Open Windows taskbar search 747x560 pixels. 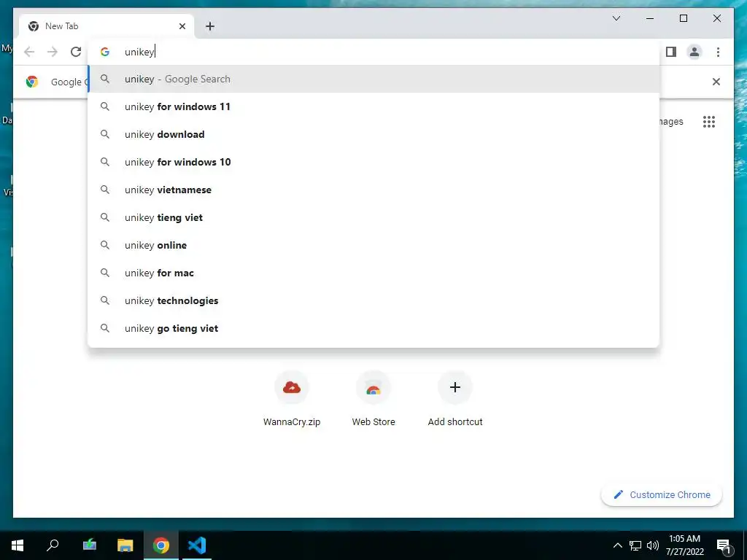point(53,545)
